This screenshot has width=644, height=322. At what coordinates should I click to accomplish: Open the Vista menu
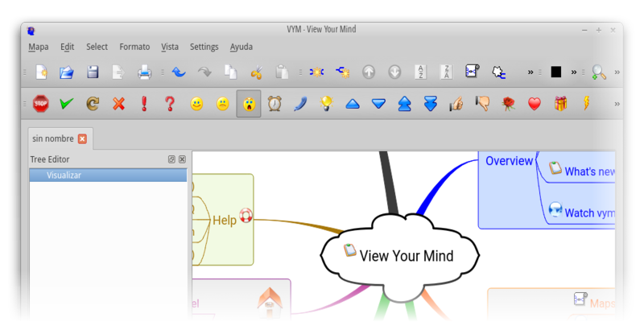pos(170,47)
